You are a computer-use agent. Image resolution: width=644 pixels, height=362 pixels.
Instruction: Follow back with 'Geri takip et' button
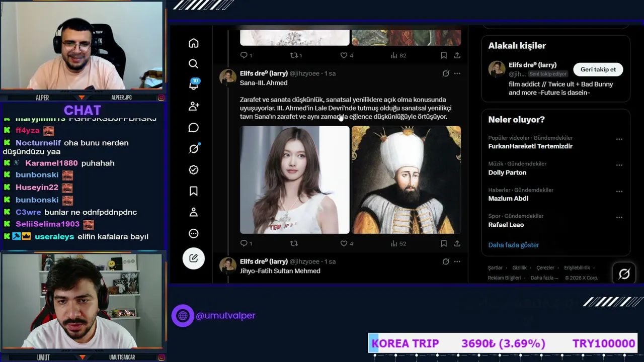(598, 69)
